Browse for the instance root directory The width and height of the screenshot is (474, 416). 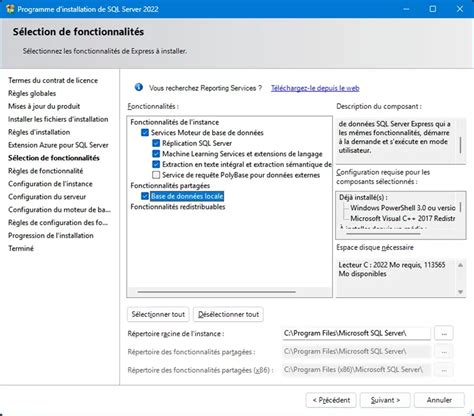444,333
